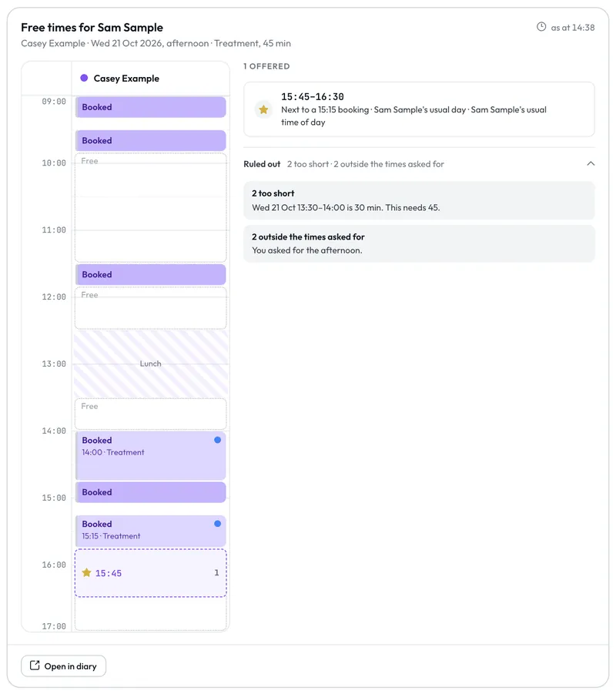This screenshot has width=616, height=694.
Task: Click the Free slot after Lunch
Action: click(150, 414)
